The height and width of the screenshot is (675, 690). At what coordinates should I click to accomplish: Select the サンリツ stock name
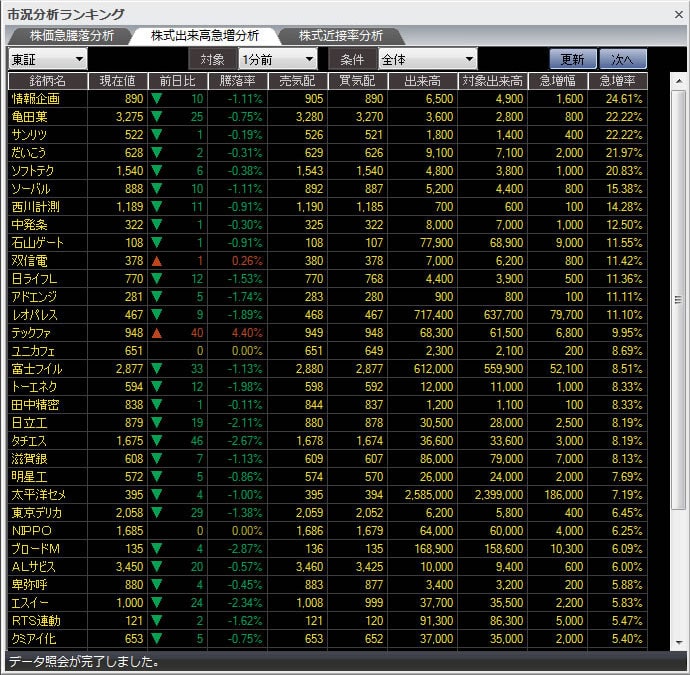click(x=29, y=135)
